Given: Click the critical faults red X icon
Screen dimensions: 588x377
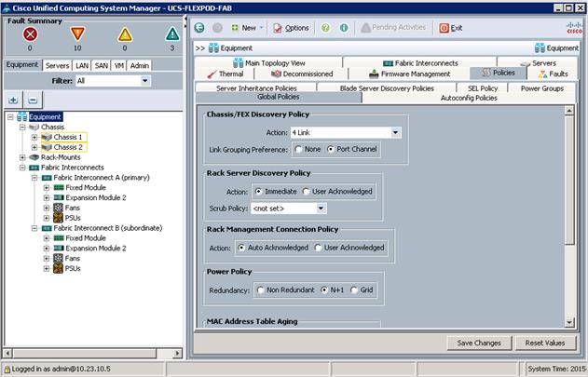Looking at the screenshot, I should 30,34.
